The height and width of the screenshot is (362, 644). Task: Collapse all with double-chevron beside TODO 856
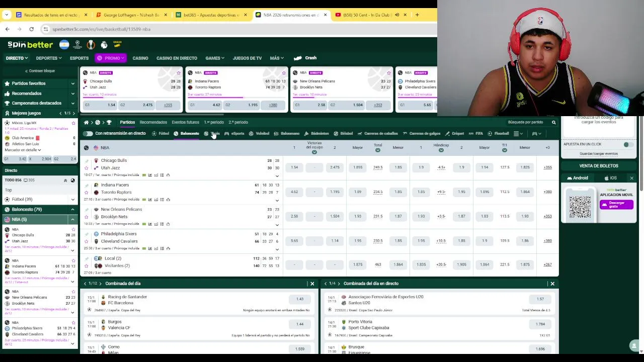pyautogui.click(x=65, y=180)
